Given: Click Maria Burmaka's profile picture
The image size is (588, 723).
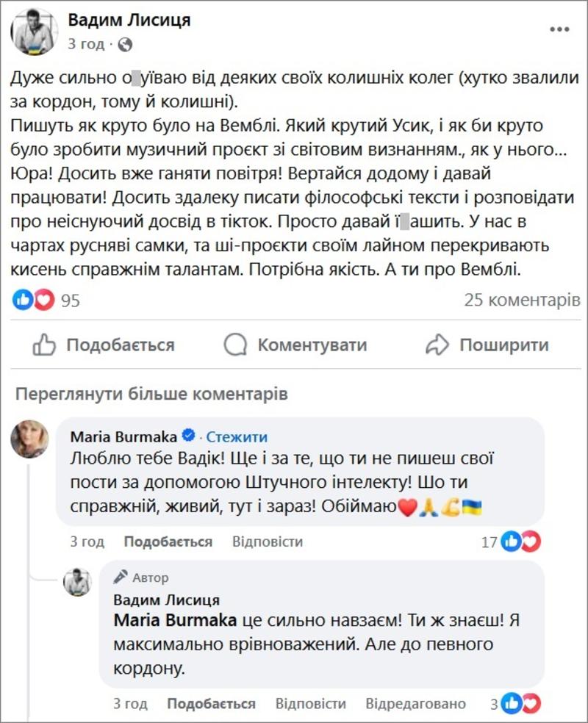Looking at the screenshot, I should tap(30, 440).
